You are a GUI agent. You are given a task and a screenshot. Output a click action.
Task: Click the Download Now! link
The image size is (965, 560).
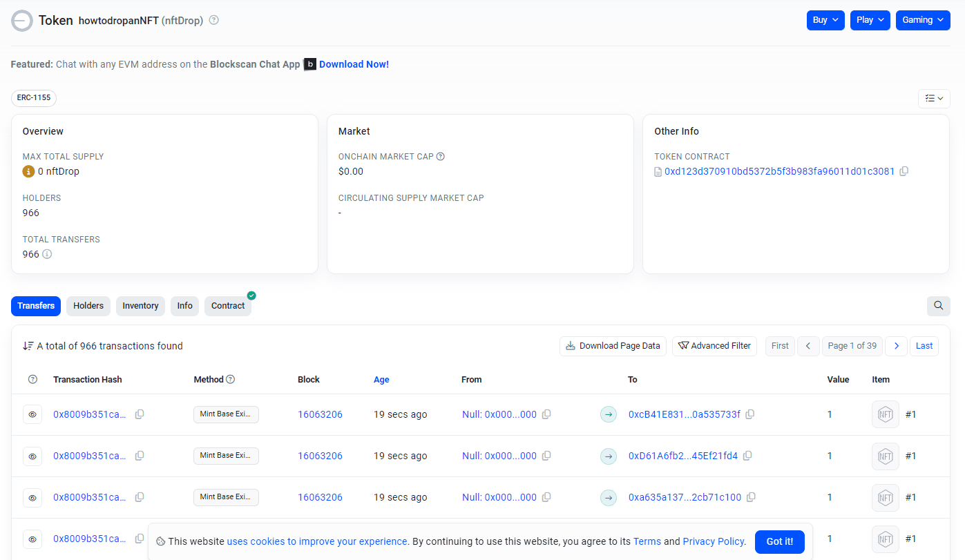tap(354, 64)
